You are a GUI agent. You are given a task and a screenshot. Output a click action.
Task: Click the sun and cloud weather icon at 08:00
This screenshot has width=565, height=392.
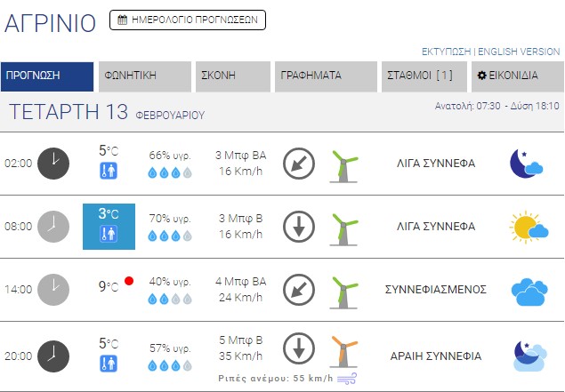coord(529,228)
